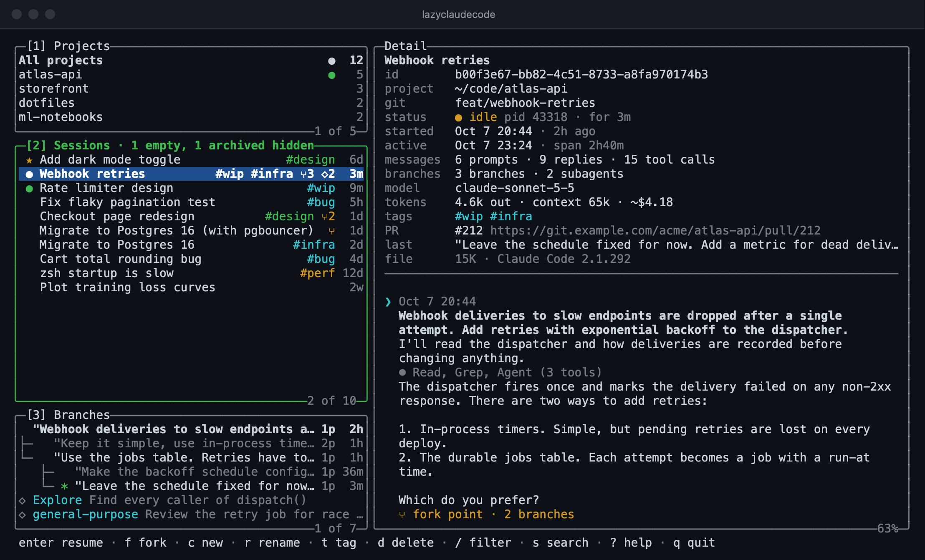Open the Cart total rounding bug session

pos(191,260)
